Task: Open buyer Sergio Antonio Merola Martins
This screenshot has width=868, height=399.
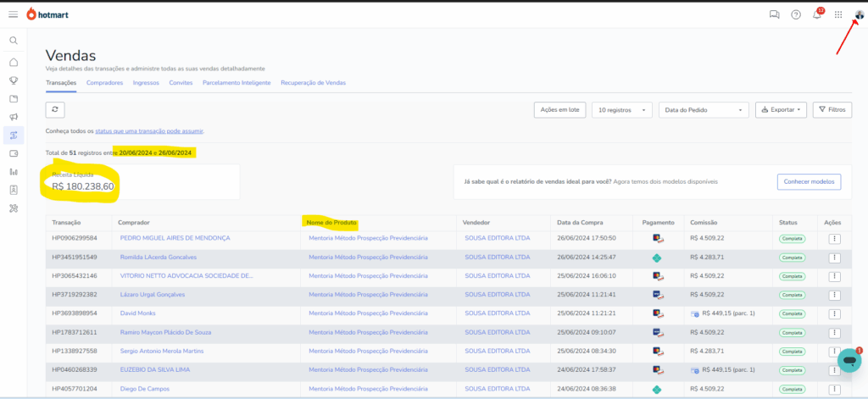Action: coord(162,351)
